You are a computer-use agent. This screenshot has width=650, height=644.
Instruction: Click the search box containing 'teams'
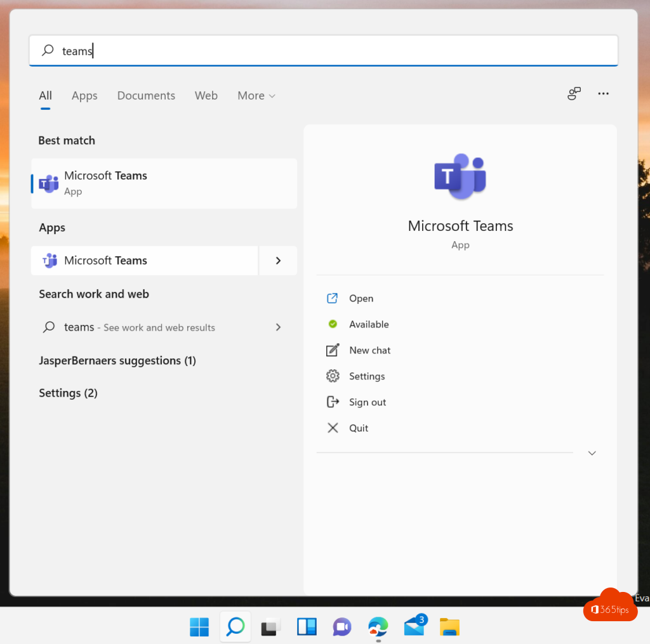323,51
